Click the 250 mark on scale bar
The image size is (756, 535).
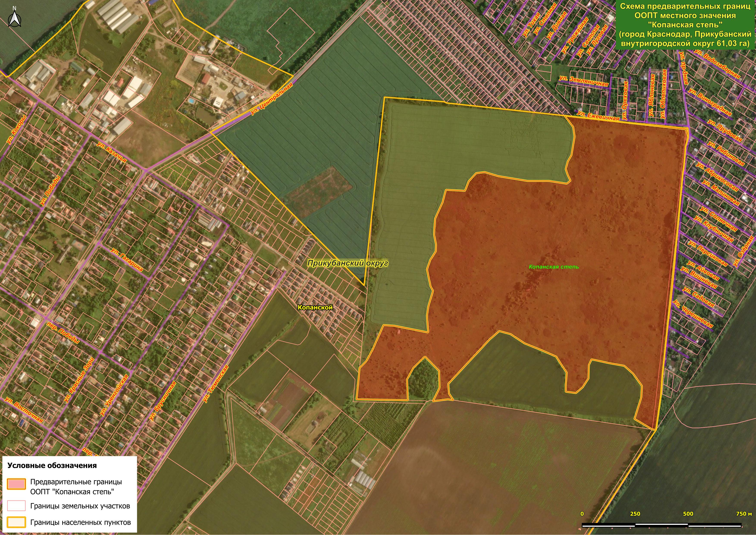(635, 514)
